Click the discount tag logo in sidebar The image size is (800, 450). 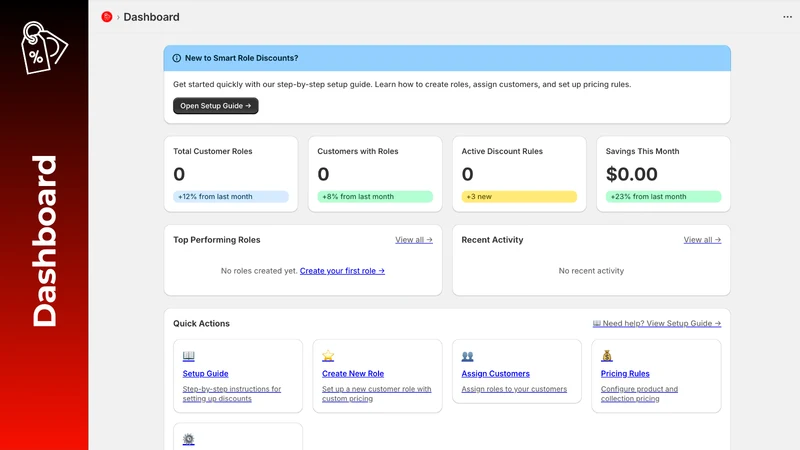(x=43, y=47)
